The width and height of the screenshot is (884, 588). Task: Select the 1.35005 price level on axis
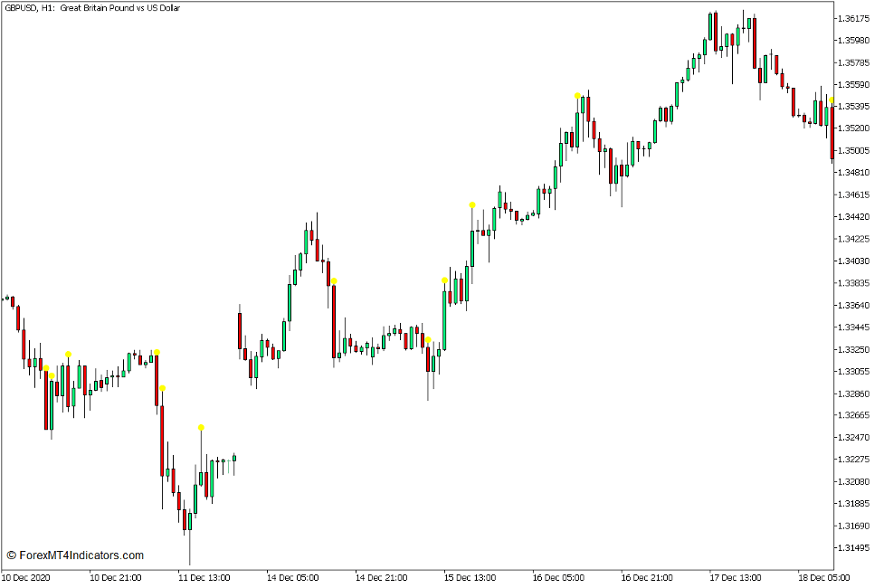pos(854,150)
